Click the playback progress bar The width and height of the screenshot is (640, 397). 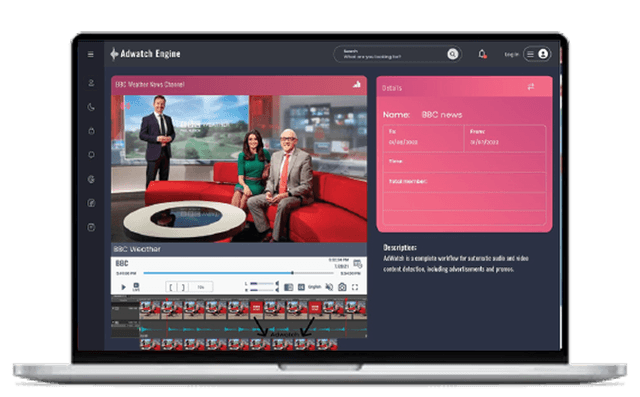238,273
